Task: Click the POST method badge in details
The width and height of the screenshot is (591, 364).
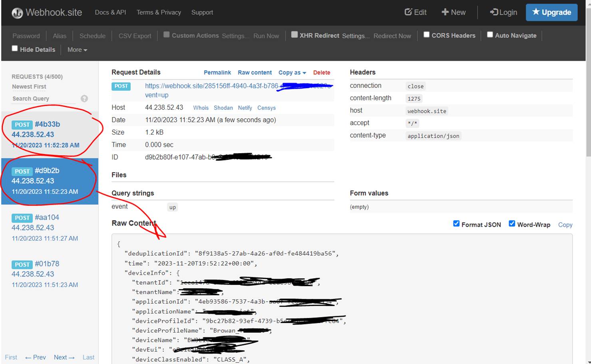Action: (121, 86)
